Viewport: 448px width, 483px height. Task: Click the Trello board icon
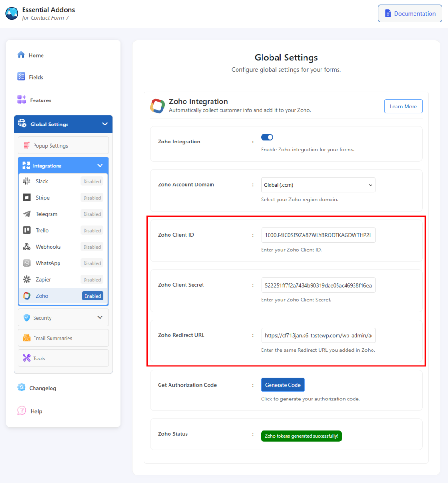click(x=27, y=230)
